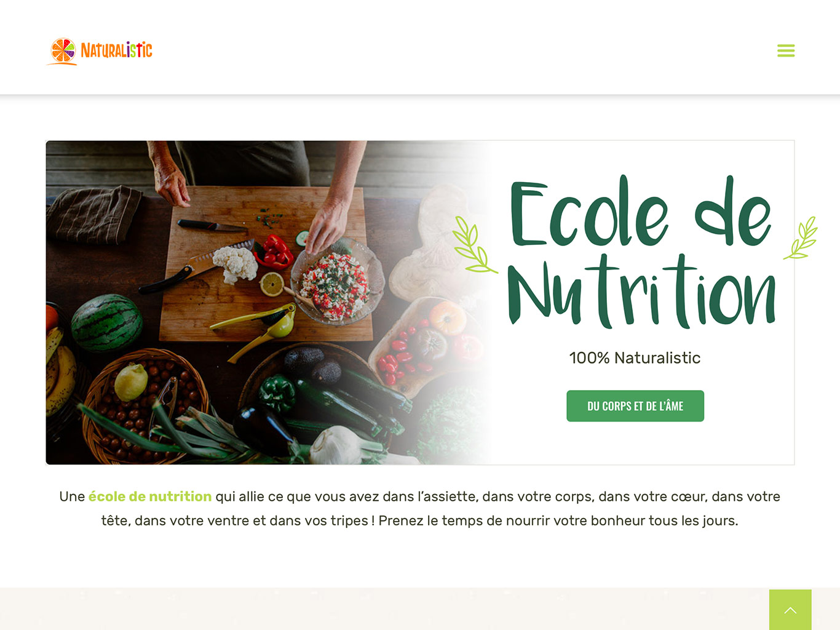Click the red pepper on the cutting board
The height and width of the screenshot is (630, 840).
274,252
